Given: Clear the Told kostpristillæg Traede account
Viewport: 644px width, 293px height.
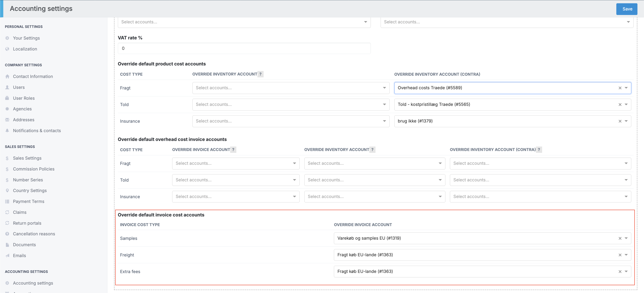Looking at the screenshot, I should (620, 105).
